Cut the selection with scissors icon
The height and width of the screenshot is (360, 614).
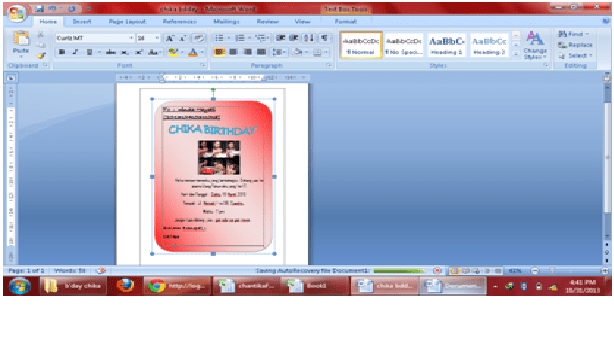41,34
